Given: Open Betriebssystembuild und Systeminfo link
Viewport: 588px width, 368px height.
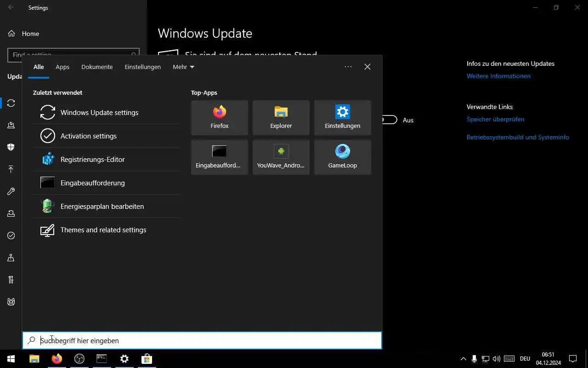Looking at the screenshot, I should [x=518, y=137].
